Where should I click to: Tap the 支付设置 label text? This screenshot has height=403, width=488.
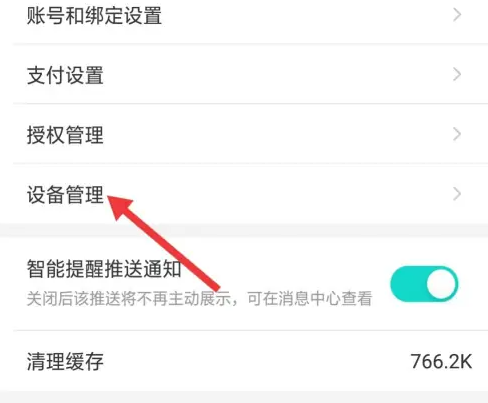click(65, 75)
